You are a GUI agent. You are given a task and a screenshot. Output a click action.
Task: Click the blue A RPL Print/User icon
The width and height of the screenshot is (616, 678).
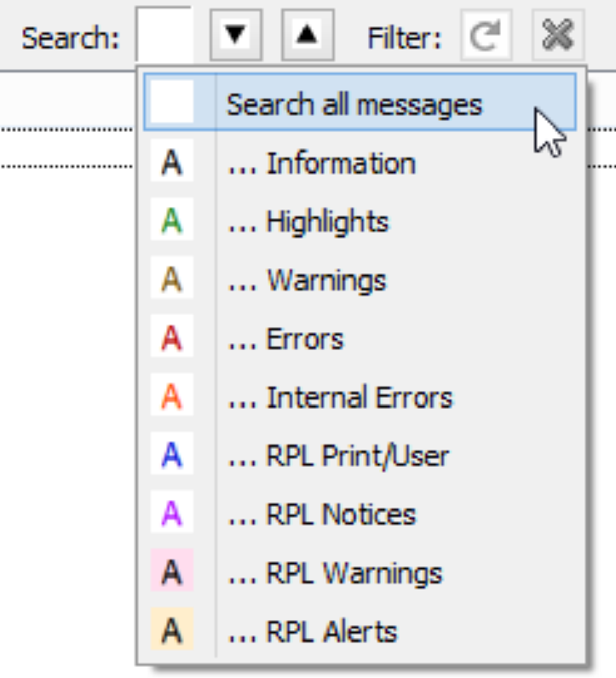[x=172, y=457]
